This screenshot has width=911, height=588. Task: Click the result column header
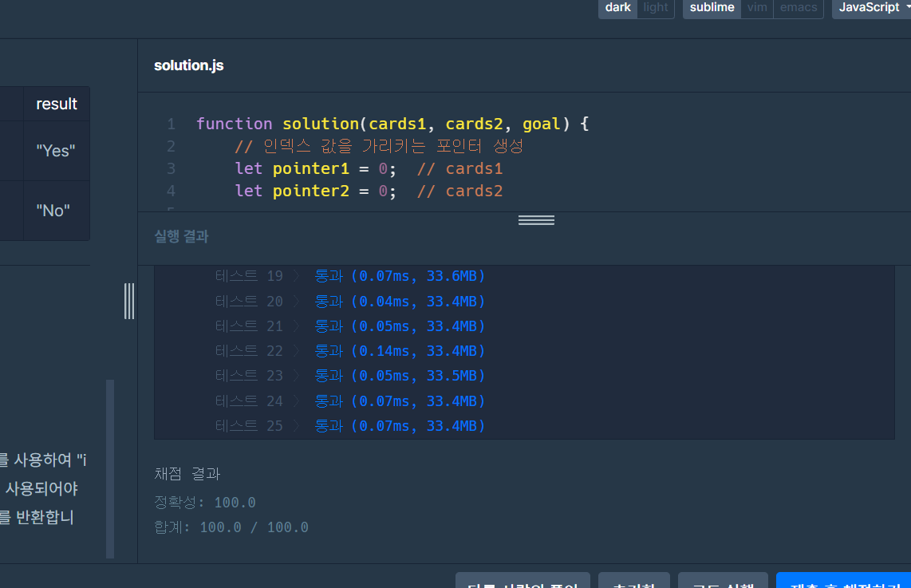tap(57, 104)
